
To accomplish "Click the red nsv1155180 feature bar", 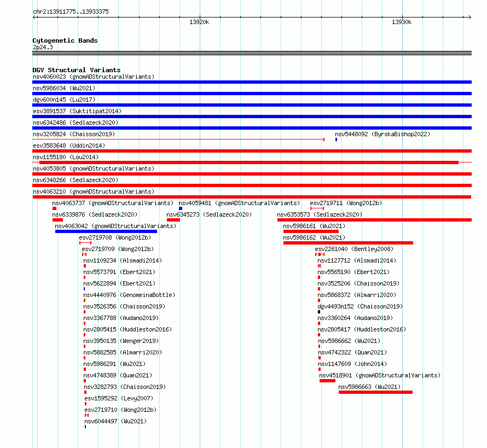I will [249, 162].
